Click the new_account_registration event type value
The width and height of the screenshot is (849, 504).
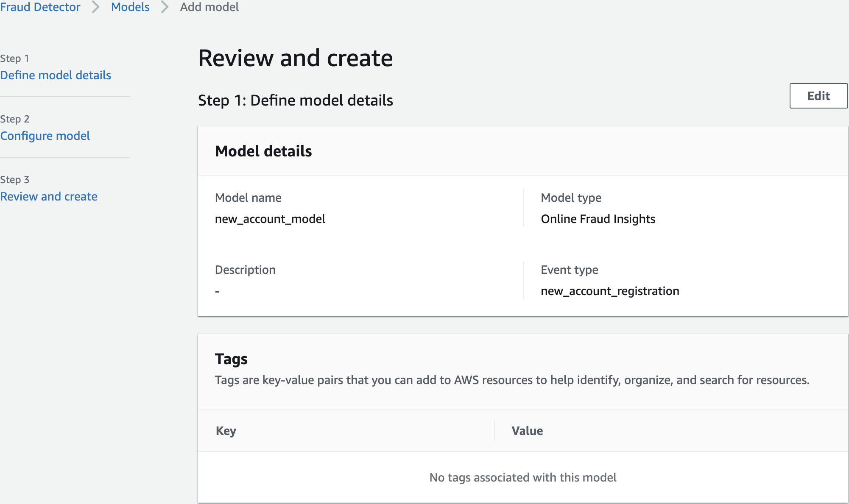click(610, 291)
